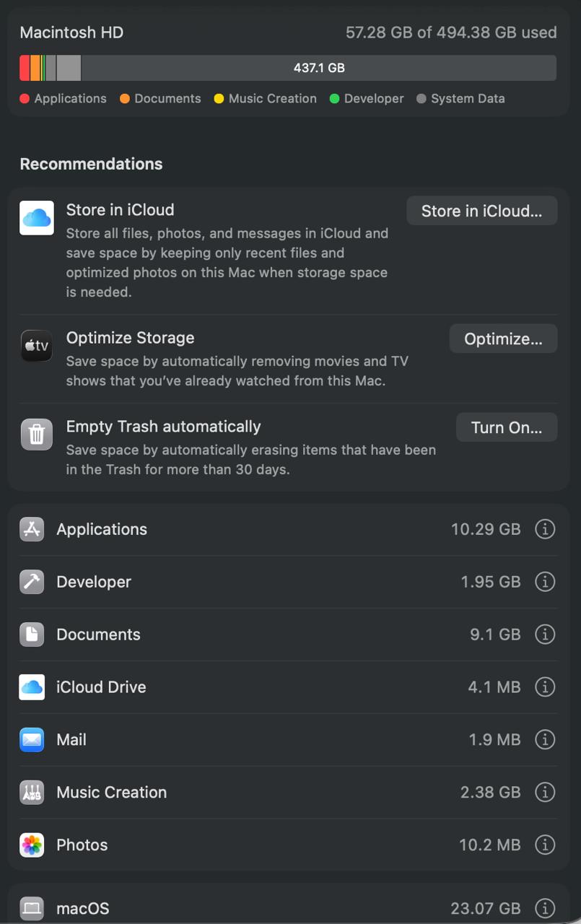Click the 10.2 MB Photos size
The height and width of the screenshot is (924, 581).
(x=490, y=845)
